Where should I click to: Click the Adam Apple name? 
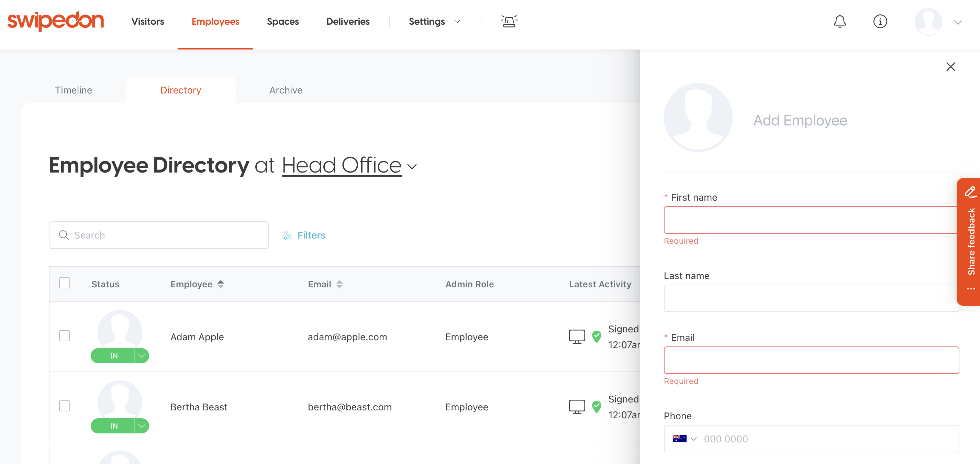(x=197, y=336)
